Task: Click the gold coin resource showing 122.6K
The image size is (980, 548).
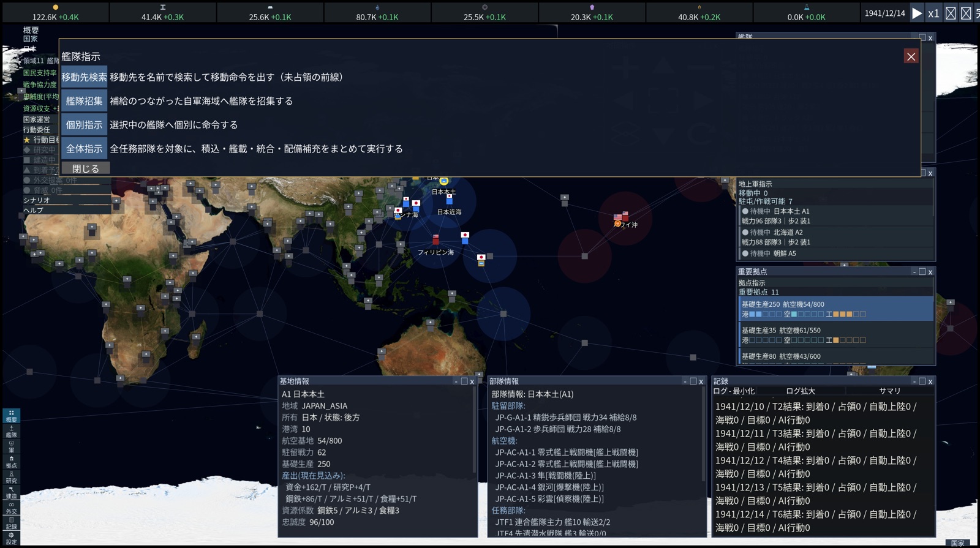Action: pos(56,7)
